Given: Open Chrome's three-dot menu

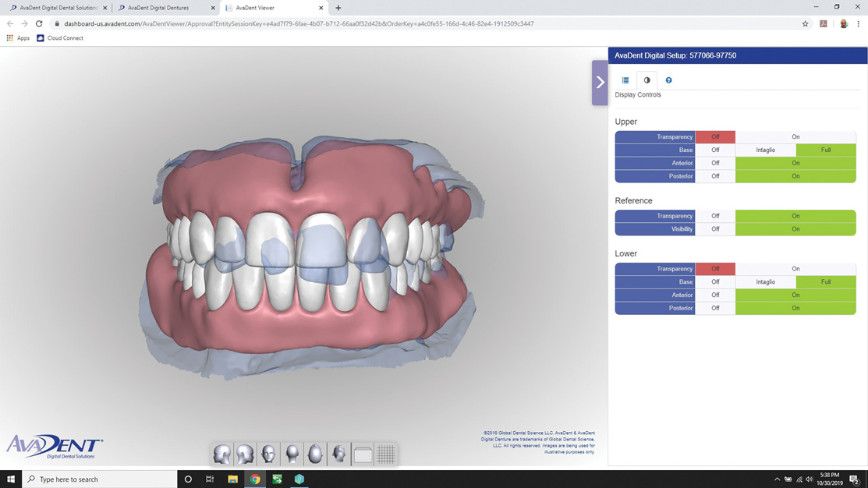Looking at the screenshot, I should (859, 24).
